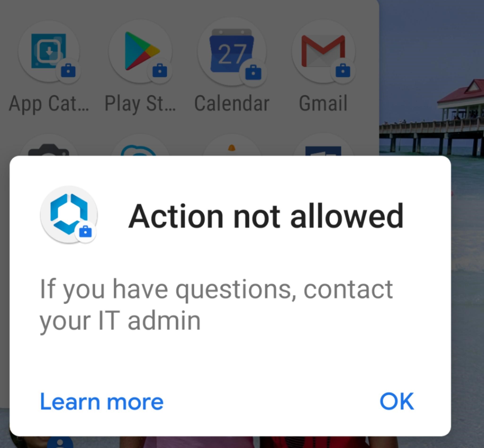Click the work briefcase badge on Gmail
Image resolution: width=484 pixels, height=448 pixels.
coord(343,70)
